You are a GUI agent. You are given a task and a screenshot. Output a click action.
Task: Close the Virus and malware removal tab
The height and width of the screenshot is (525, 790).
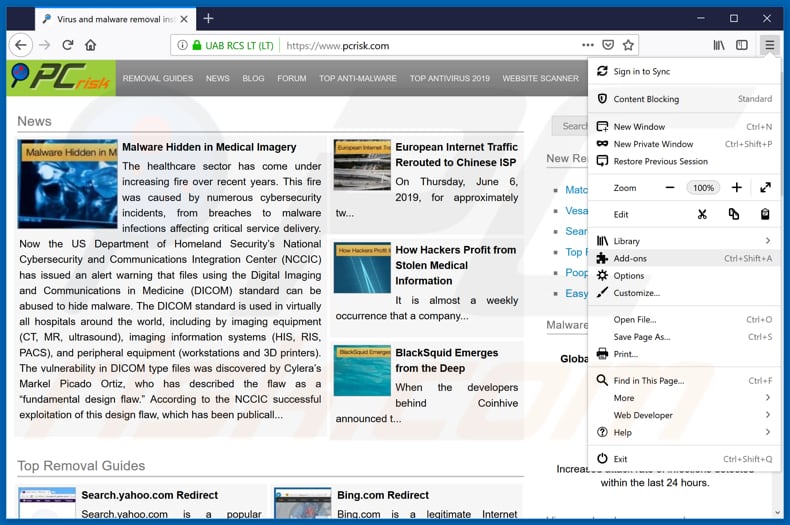pos(184,19)
